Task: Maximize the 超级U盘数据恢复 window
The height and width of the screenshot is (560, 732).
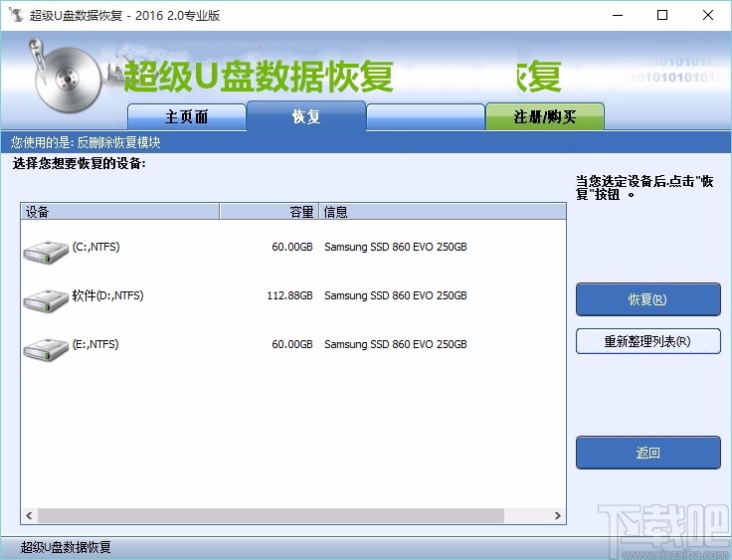Action: coord(662,15)
